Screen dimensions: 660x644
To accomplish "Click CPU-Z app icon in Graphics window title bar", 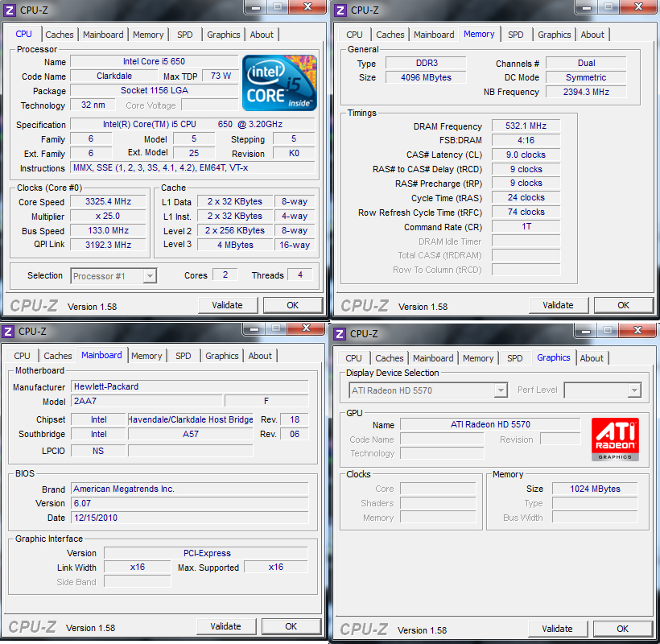I will tap(340, 334).
